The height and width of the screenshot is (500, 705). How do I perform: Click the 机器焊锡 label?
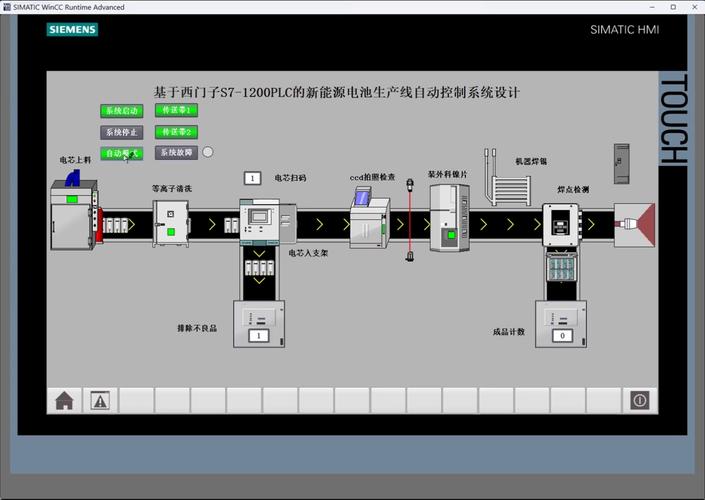click(531, 161)
